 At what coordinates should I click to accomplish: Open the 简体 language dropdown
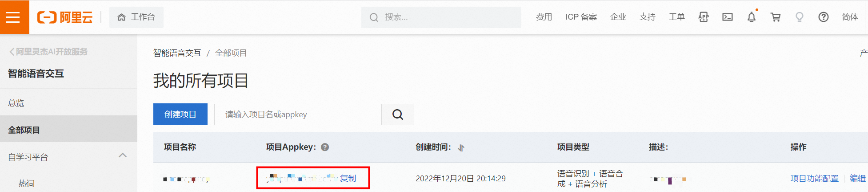[x=850, y=17]
